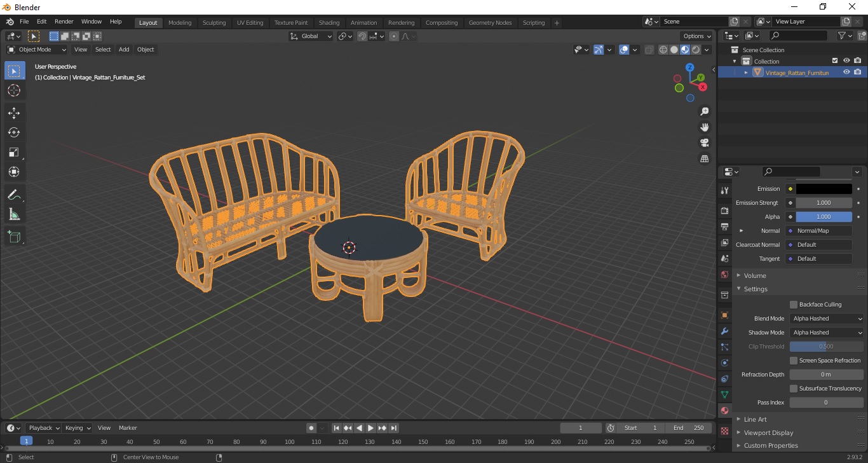Switch to Wireframe viewport shading
The image size is (868, 463).
663,50
